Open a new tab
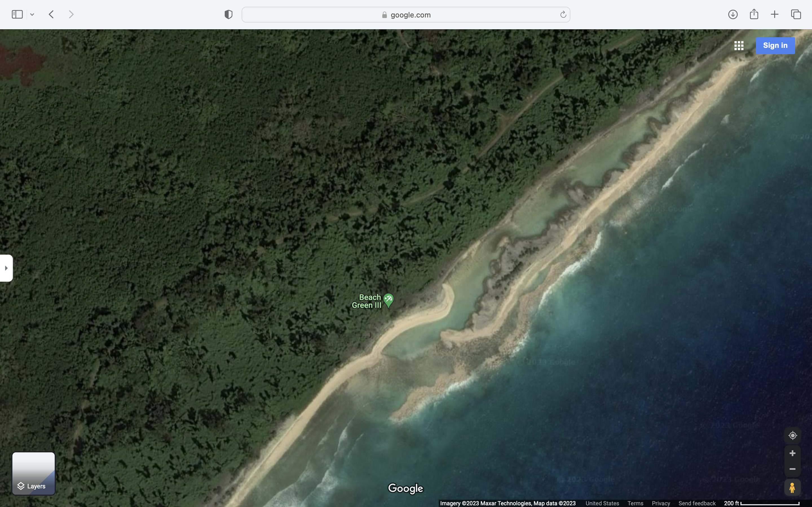812x507 pixels. [775, 14]
